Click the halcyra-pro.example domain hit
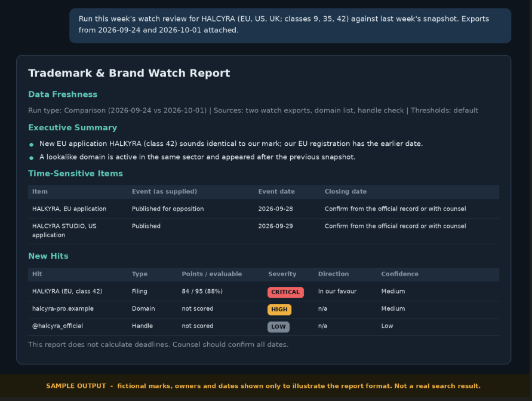The width and height of the screenshot is (532, 401). tap(63, 308)
